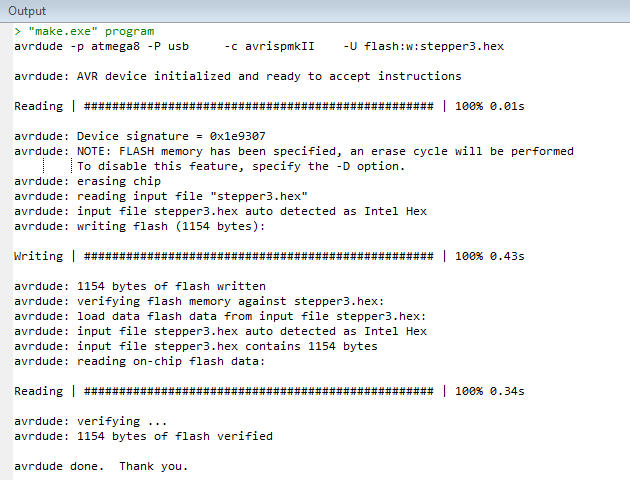Click the AVR device initialized message
Viewport: 630px width, 480px height.
pos(238,76)
